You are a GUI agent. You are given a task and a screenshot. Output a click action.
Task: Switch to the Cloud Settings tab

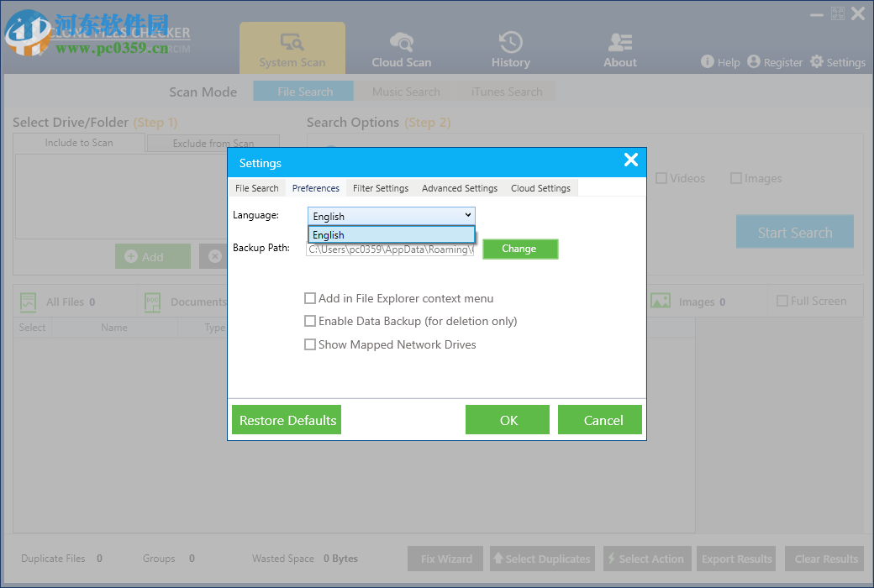click(540, 188)
